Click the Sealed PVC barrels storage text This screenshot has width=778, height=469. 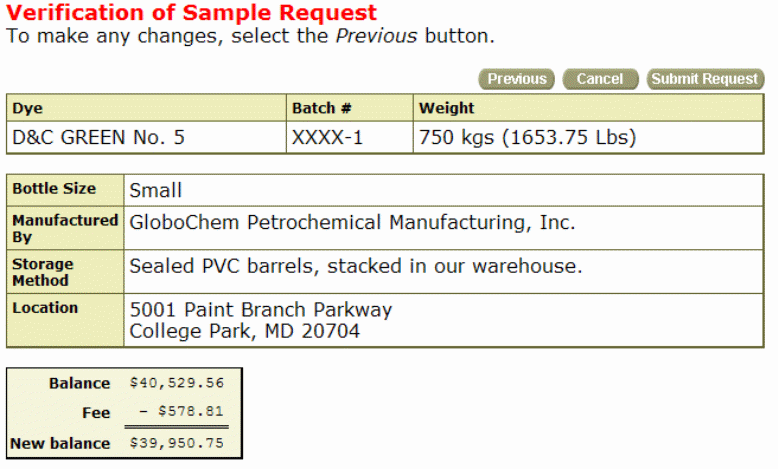(355, 266)
